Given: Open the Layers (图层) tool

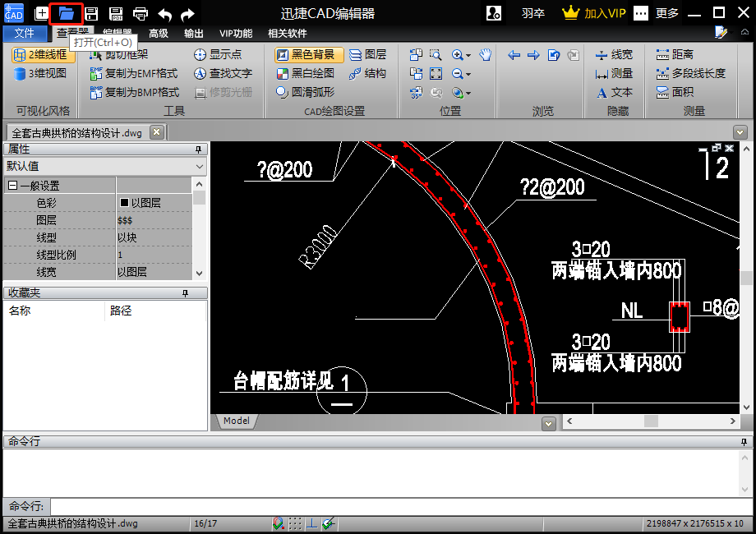Looking at the screenshot, I should (367, 54).
